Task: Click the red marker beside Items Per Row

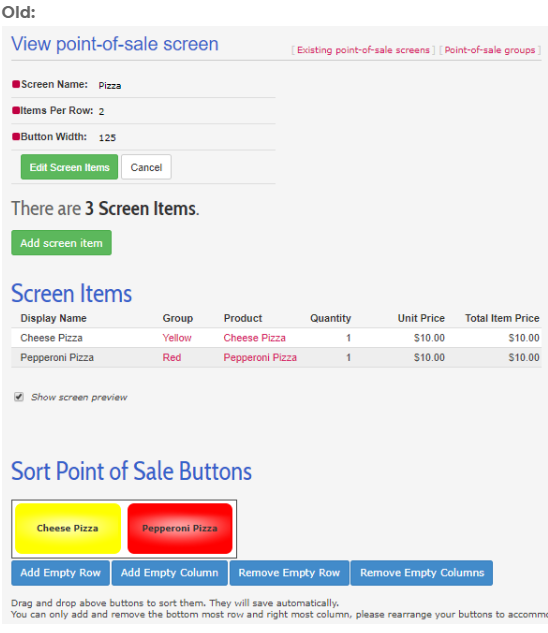Action: click(x=16, y=110)
